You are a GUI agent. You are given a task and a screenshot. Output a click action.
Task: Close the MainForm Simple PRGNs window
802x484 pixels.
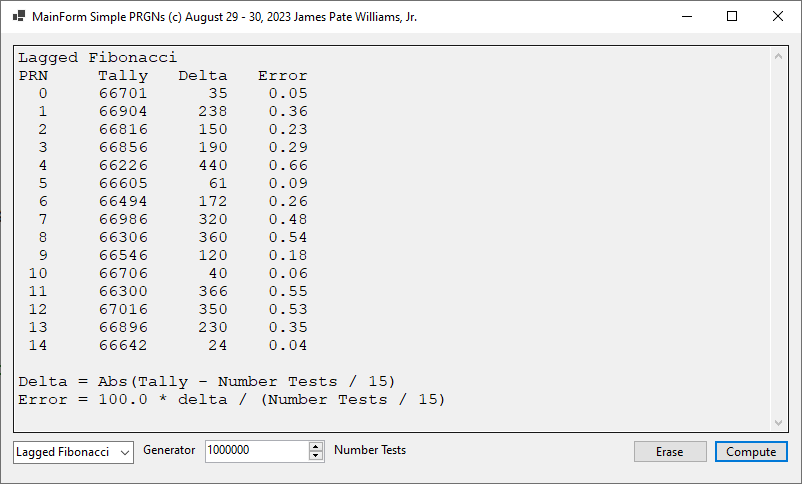tap(778, 17)
